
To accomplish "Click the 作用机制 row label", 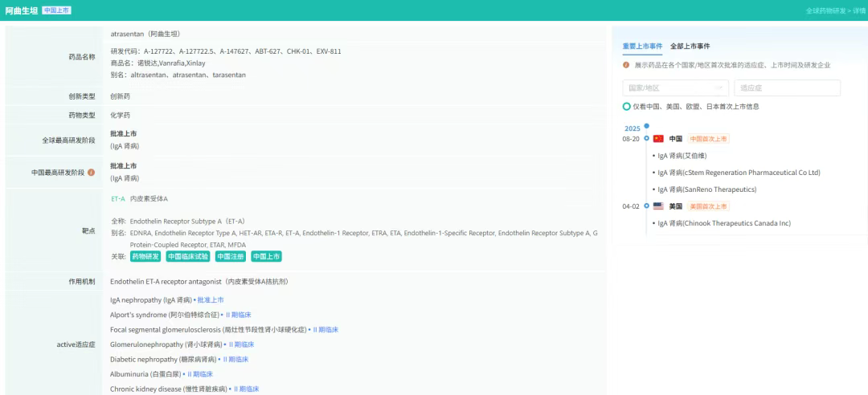I will (x=81, y=282).
